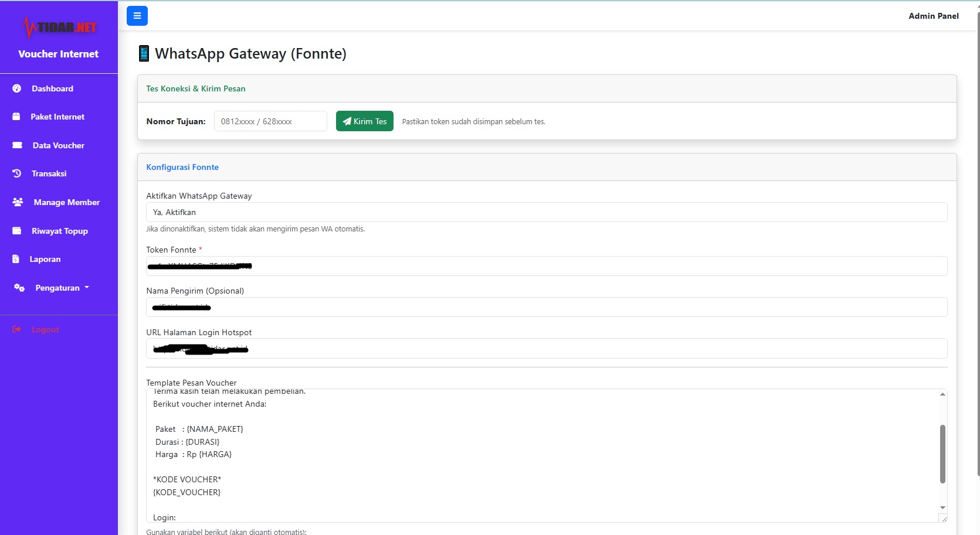The height and width of the screenshot is (535, 980).
Task: Click the Logout link
Action: point(45,329)
